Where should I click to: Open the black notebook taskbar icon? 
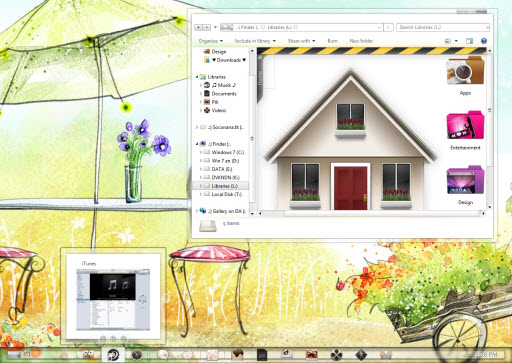pos(262,355)
